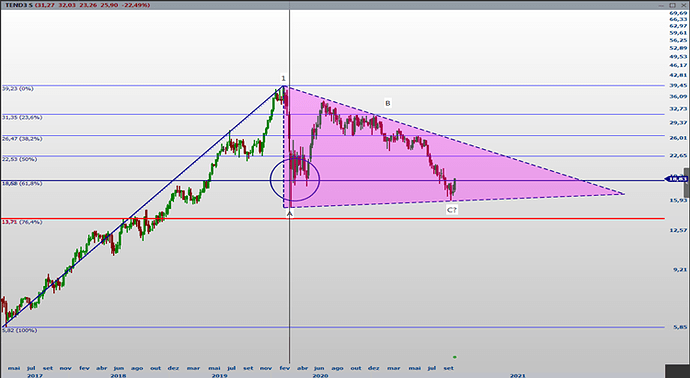The image size is (690, 378).
Task: Select the up-arrow marker below the ellipse
Action: click(290, 213)
